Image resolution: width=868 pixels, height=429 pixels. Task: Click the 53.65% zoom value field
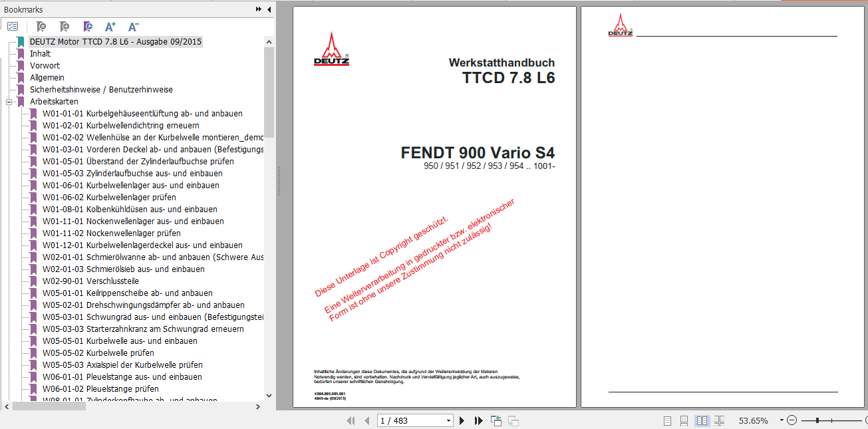click(x=753, y=420)
